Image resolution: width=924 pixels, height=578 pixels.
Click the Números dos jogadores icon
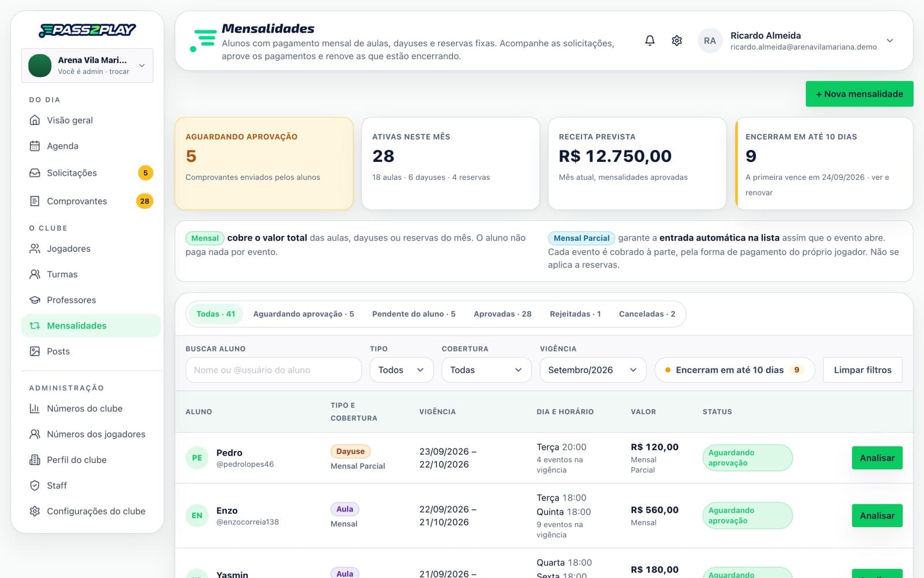35,434
